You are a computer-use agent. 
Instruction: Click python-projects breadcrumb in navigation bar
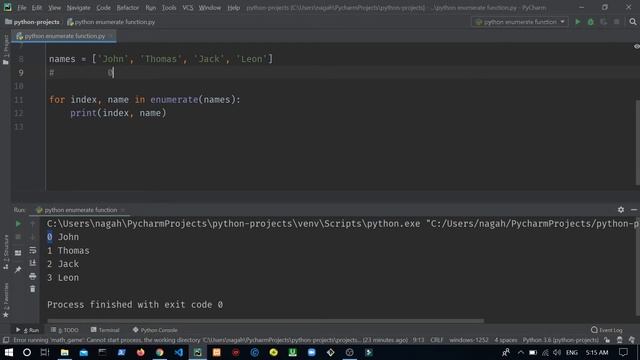click(32, 22)
